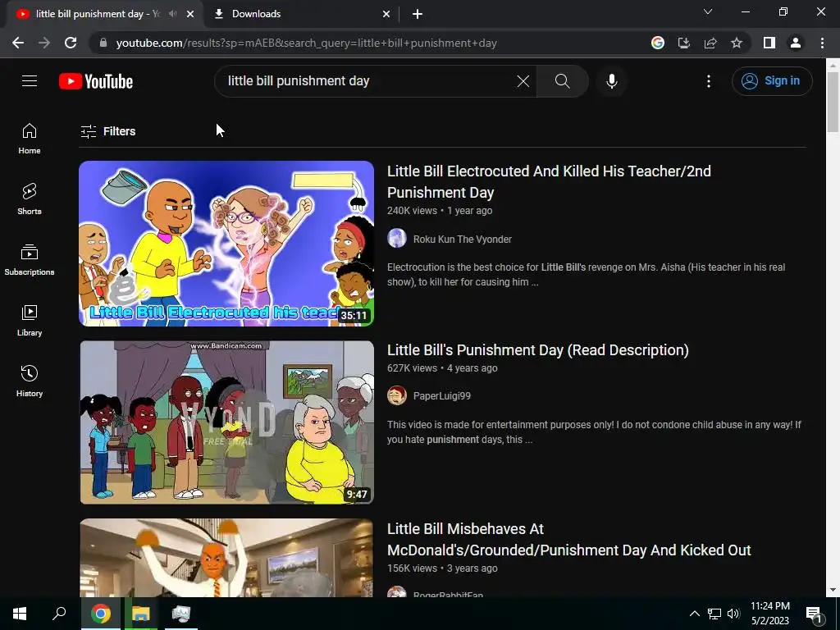Open the notification center
This screenshot has height=630, width=840.
(814, 614)
